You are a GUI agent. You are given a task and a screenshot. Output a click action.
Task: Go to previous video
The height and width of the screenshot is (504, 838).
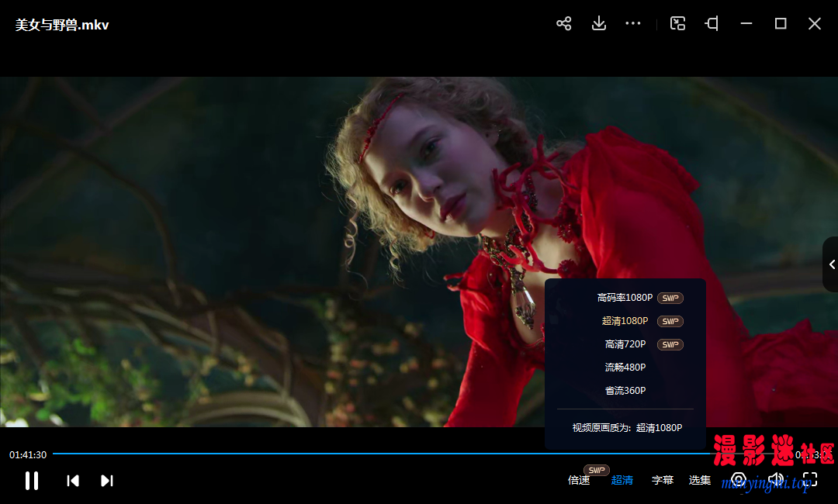[x=73, y=481]
